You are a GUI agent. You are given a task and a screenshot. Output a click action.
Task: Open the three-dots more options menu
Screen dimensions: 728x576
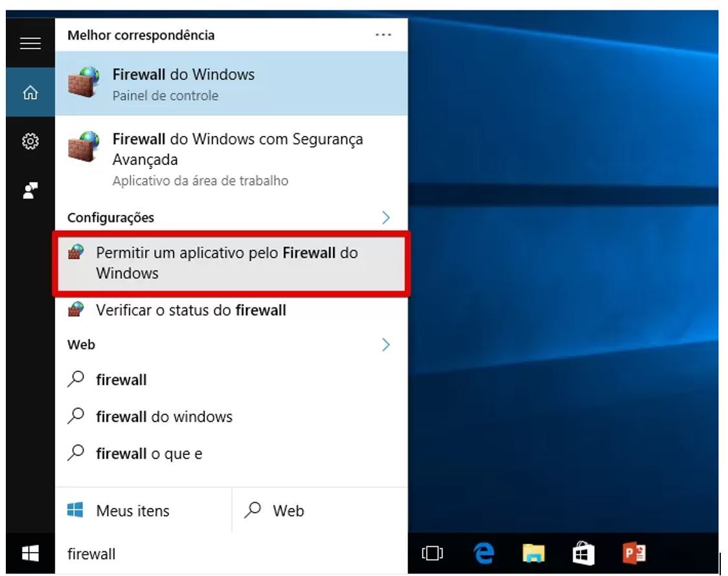[383, 35]
